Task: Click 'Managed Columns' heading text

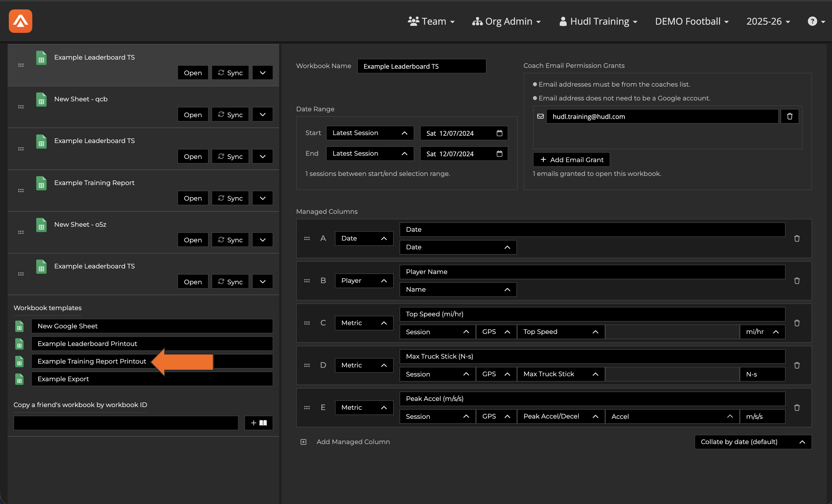Action: pos(326,212)
